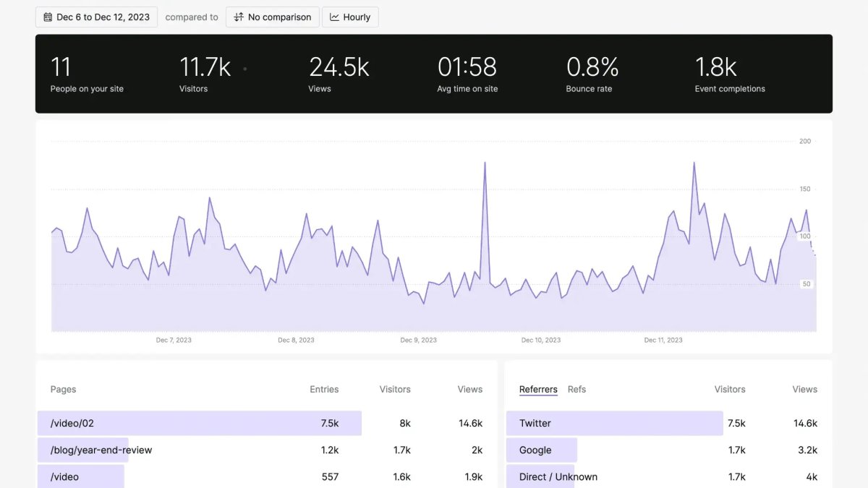Viewport: 868px width, 488px height.
Task: Click the 8k visitors value for /video/02
Action: click(405, 423)
